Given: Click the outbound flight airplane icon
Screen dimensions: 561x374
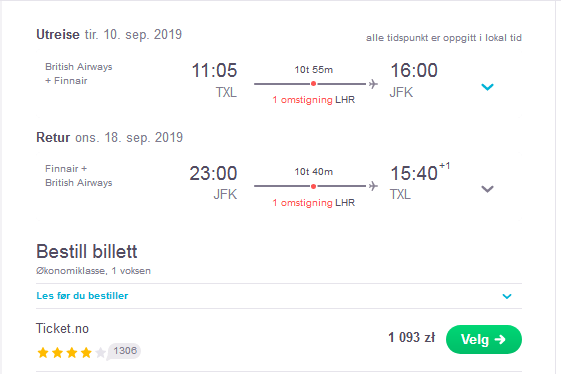Looking at the screenshot, I should (373, 84).
